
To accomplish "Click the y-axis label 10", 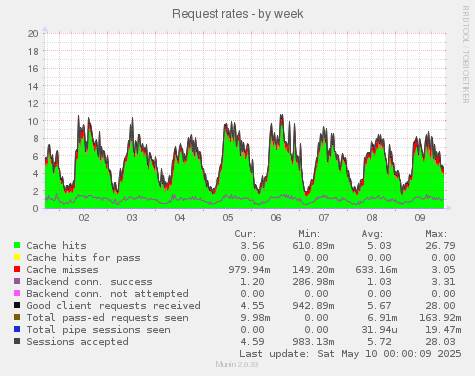I will [33, 121].
